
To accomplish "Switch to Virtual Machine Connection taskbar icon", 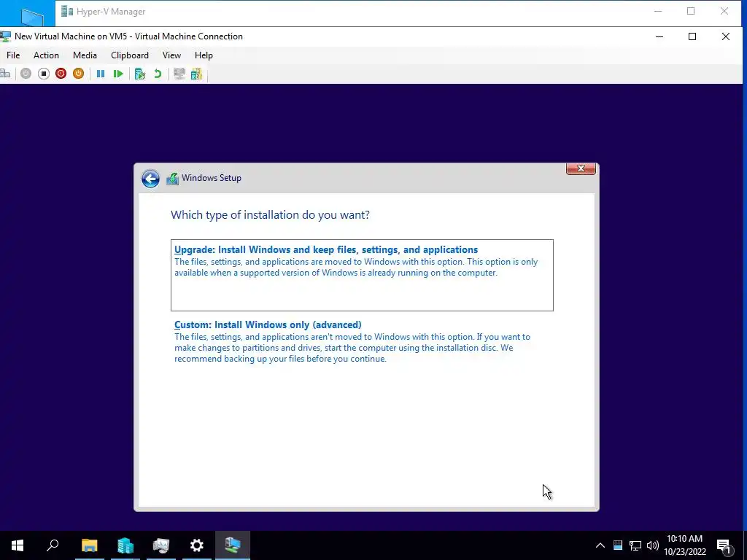I will (x=233, y=545).
